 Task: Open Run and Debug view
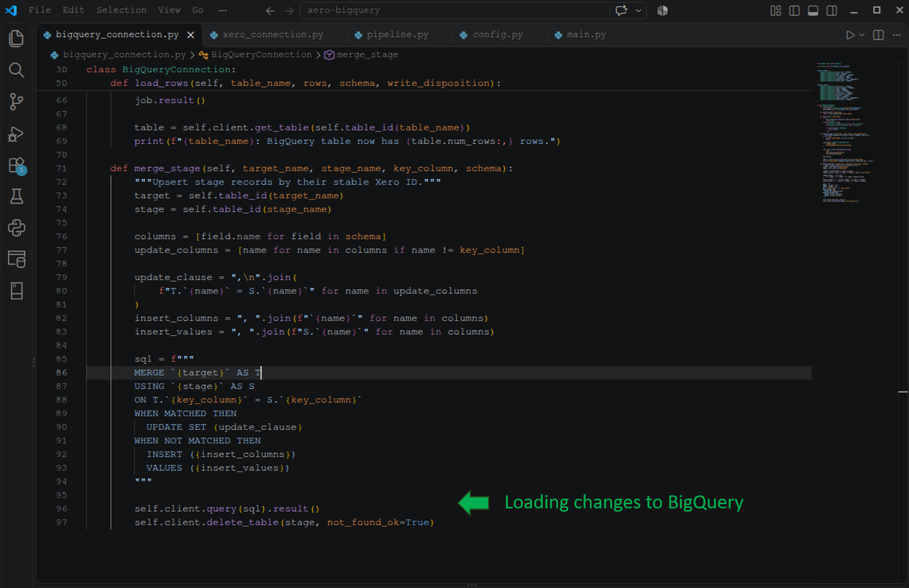click(x=16, y=133)
